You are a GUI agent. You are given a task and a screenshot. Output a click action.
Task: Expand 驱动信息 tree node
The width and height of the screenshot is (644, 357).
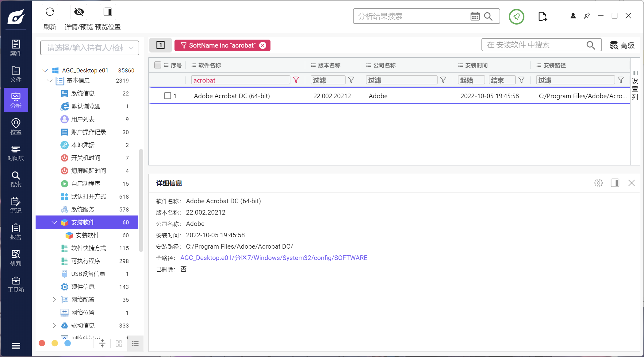(x=54, y=325)
